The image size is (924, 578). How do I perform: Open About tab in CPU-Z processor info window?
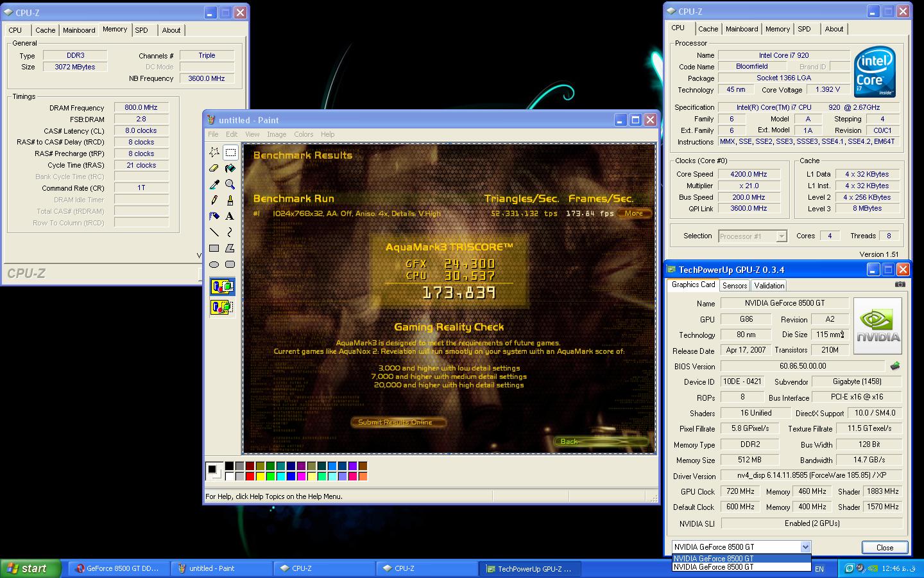tap(834, 29)
